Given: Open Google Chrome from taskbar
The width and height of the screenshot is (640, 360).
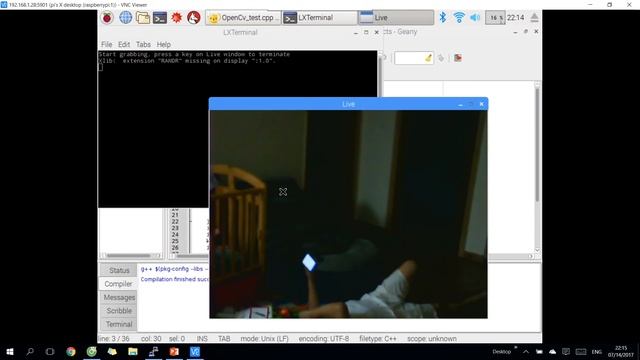Looking at the screenshot, I should [x=71, y=351].
